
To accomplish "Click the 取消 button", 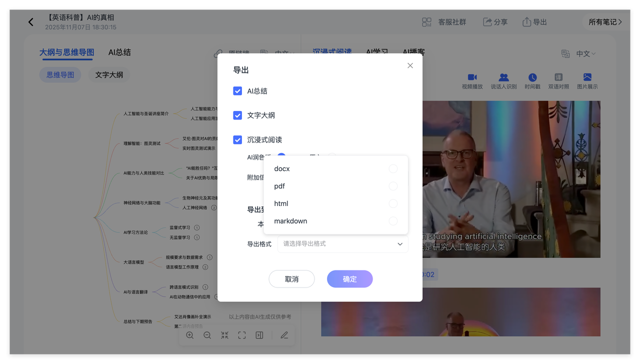I will click(x=291, y=279).
